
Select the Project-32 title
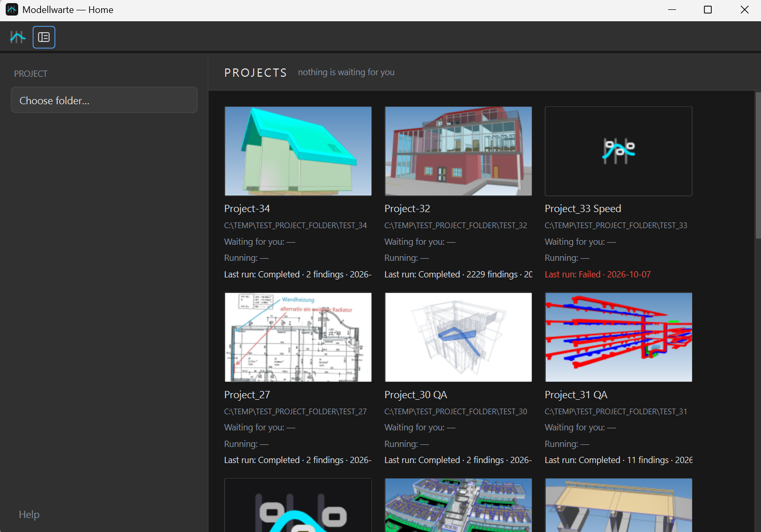tap(407, 208)
